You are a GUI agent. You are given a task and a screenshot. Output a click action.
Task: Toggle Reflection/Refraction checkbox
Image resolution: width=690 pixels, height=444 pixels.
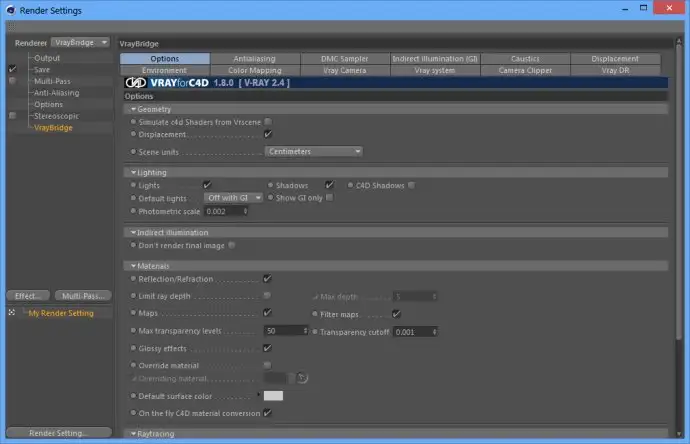pos(267,279)
